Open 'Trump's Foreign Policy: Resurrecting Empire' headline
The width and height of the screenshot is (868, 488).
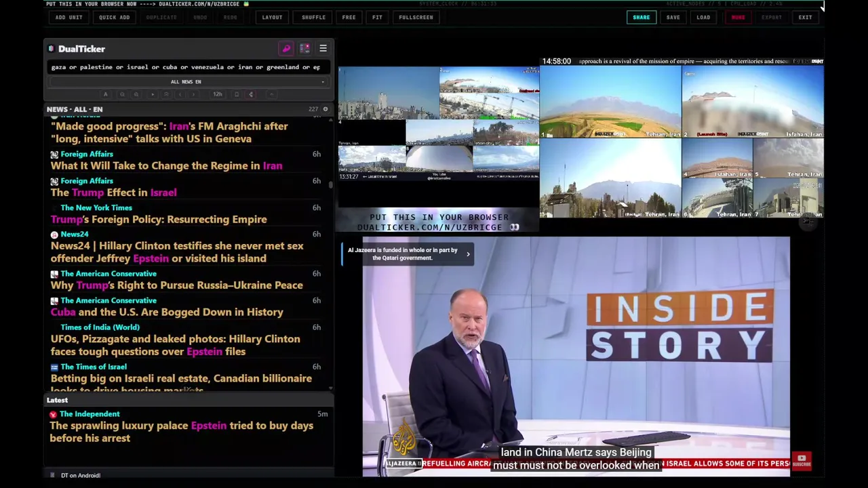[x=159, y=219]
